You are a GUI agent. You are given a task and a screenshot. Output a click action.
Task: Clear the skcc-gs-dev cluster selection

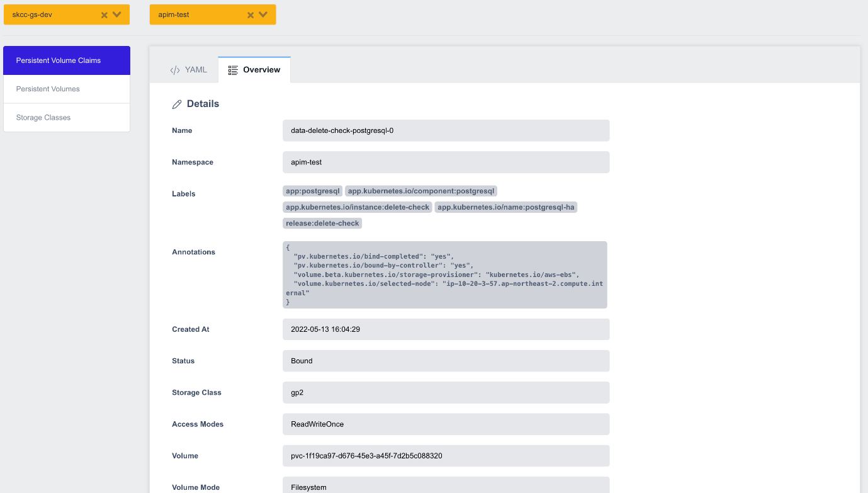104,15
